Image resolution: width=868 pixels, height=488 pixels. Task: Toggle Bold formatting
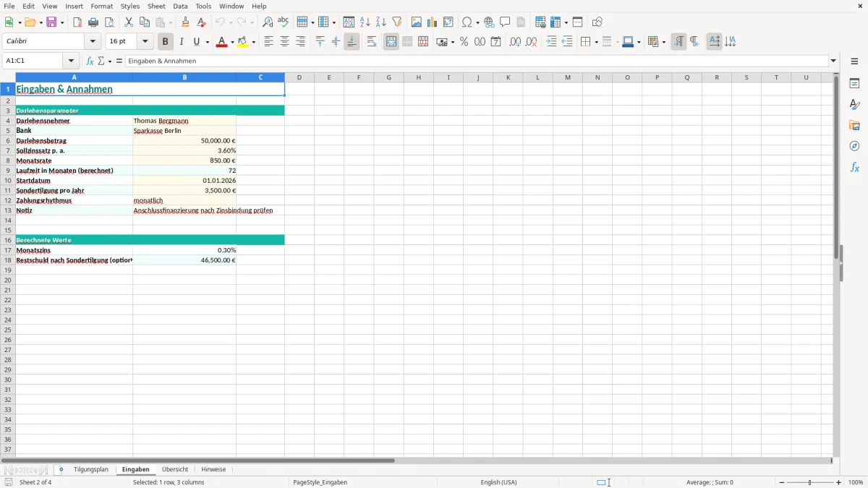tap(166, 42)
